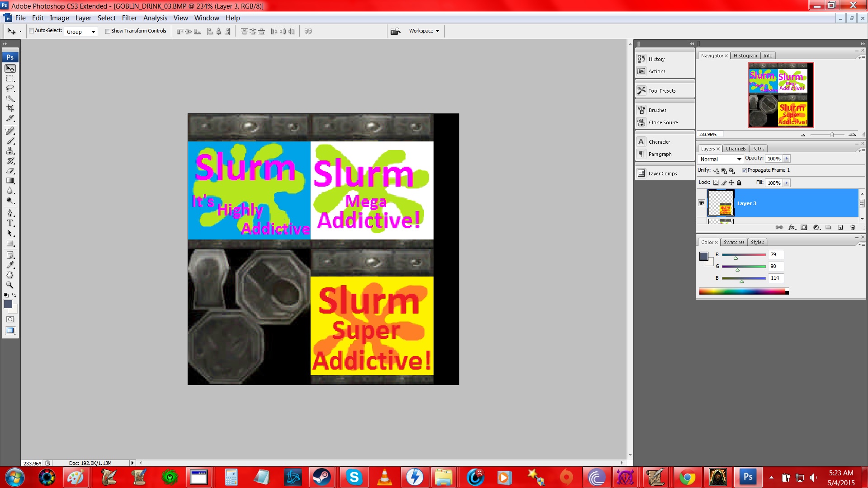Viewport: 868px width, 488px height.
Task: Select the Healing Brush tool
Action: point(10,131)
